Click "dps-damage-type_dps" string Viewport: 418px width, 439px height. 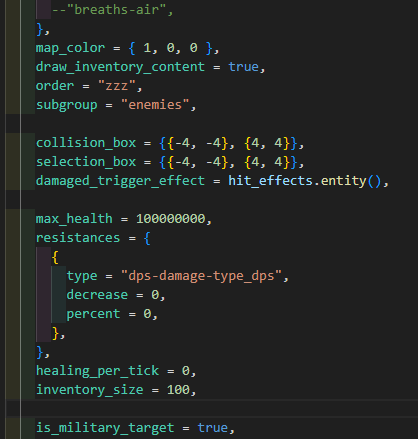[201, 276]
